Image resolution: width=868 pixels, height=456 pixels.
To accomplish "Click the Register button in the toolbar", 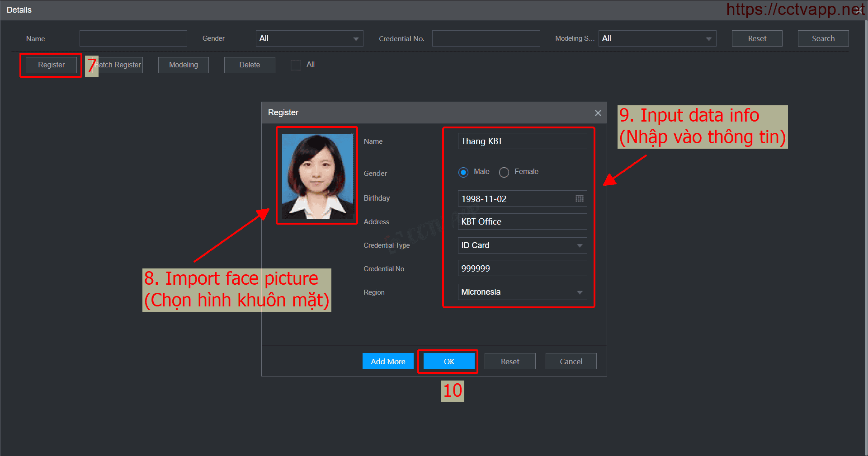I will pyautogui.click(x=51, y=65).
